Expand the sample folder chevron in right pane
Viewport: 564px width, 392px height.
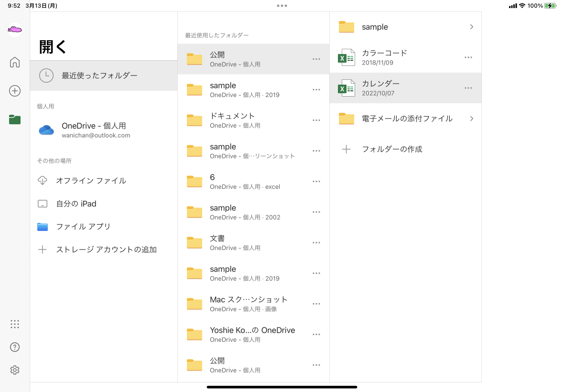pos(471,27)
